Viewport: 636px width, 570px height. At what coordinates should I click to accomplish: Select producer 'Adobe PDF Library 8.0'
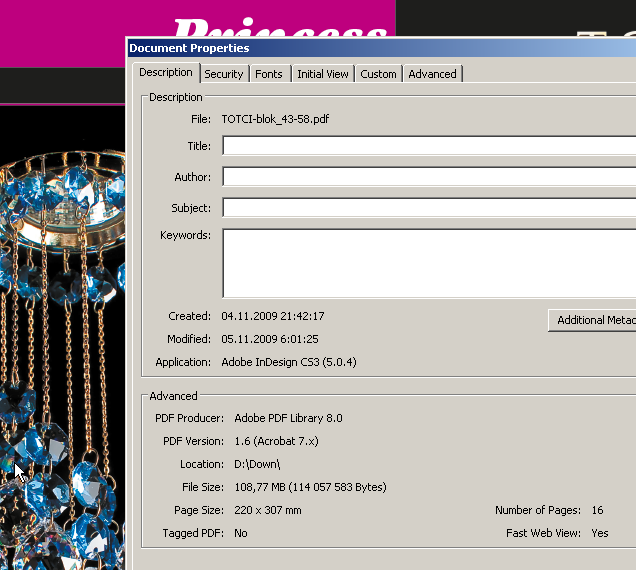pyautogui.click(x=288, y=418)
